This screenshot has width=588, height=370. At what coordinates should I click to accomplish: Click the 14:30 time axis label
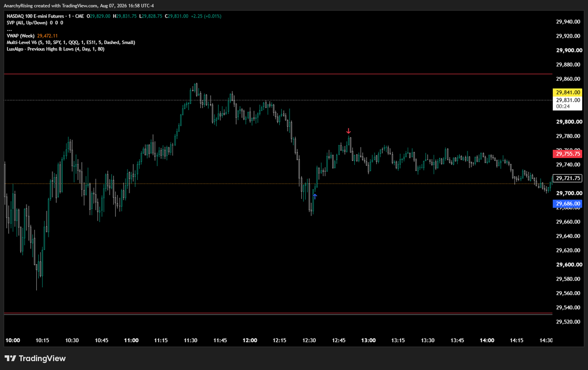tap(546, 340)
